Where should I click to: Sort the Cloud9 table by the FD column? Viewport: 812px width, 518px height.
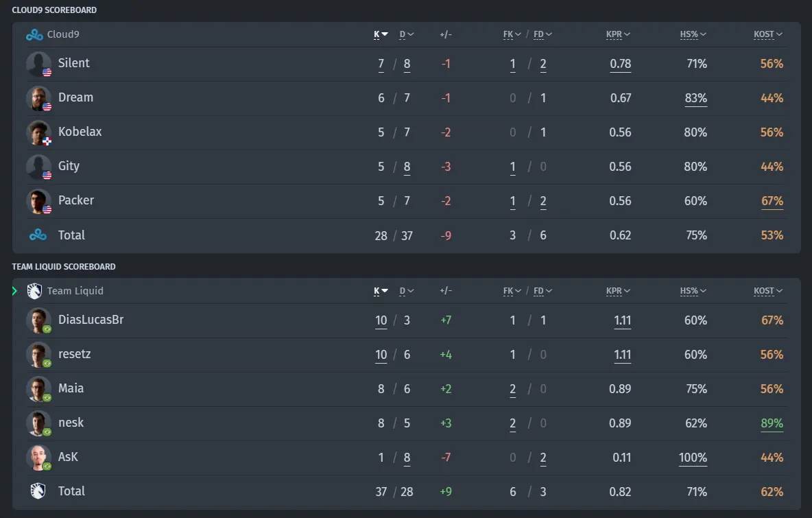point(542,35)
